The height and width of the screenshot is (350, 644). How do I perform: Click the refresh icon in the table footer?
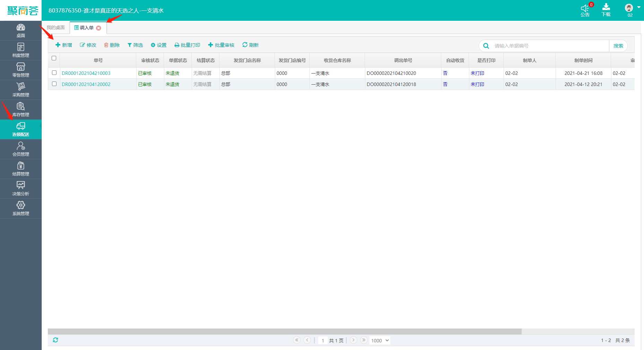point(55,340)
